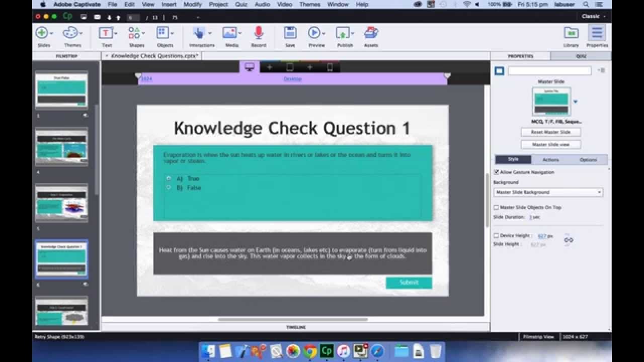
Task: Open the Assets toolbar icon
Action: (x=371, y=33)
